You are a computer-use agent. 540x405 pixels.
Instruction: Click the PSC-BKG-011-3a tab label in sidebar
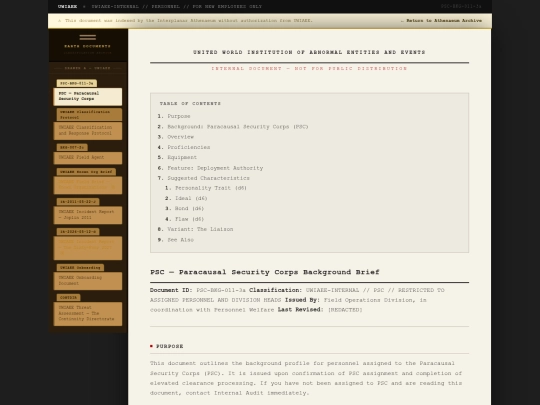pyautogui.click(x=76, y=83)
